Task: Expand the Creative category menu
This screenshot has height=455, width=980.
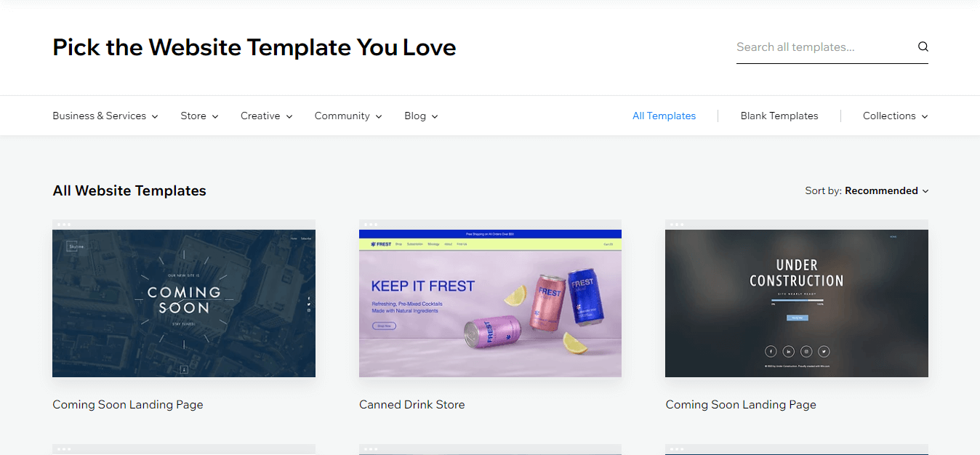Action: [x=266, y=116]
